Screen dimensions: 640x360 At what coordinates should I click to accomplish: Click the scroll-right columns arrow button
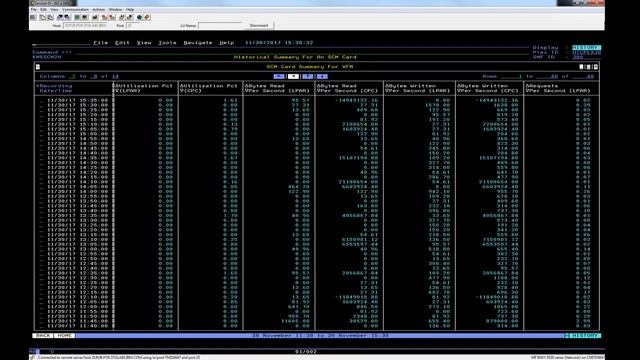(322, 76)
